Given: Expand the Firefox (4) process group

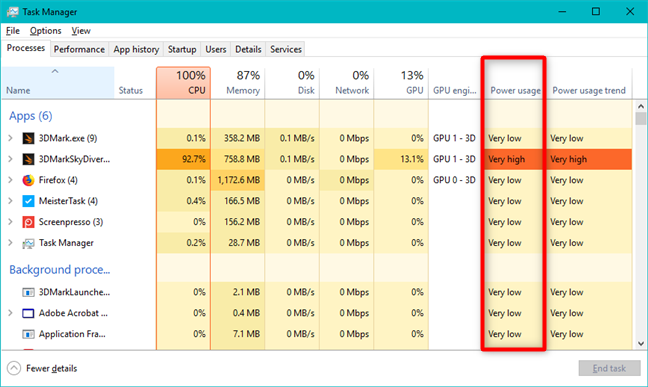Looking at the screenshot, I should 10,180.
